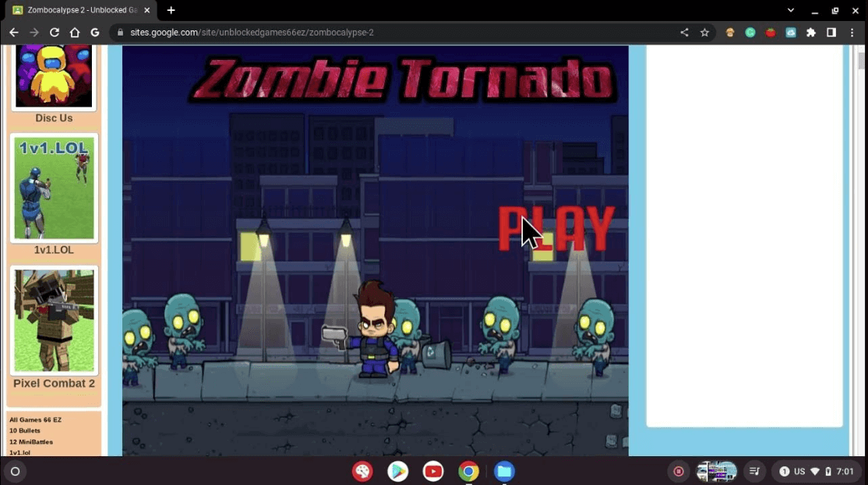Image resolution: width=868 pixels, height=485 pixels.
Task: Open the mushroom extension icon
Action: [x=730, y=33]
